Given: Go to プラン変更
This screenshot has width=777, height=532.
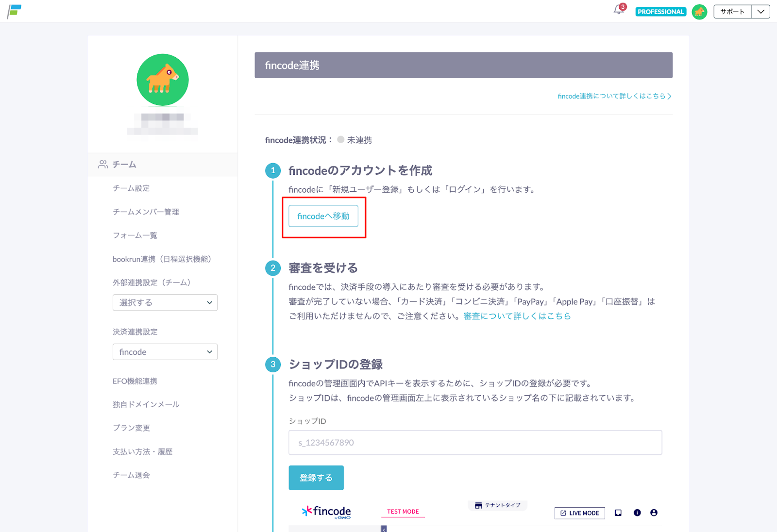Looking at the screenshot, I should 132,428.
